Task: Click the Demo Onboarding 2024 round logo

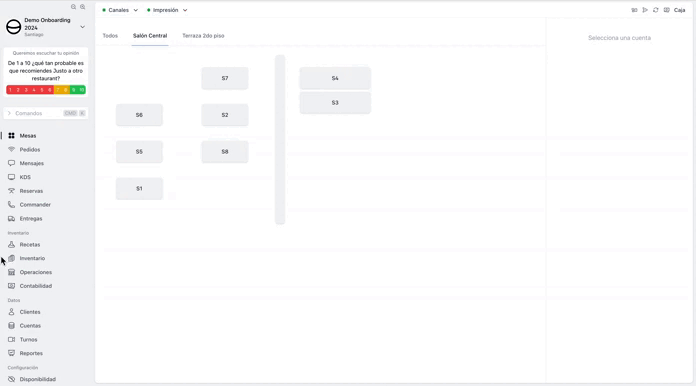Action: tap(14, 27)
